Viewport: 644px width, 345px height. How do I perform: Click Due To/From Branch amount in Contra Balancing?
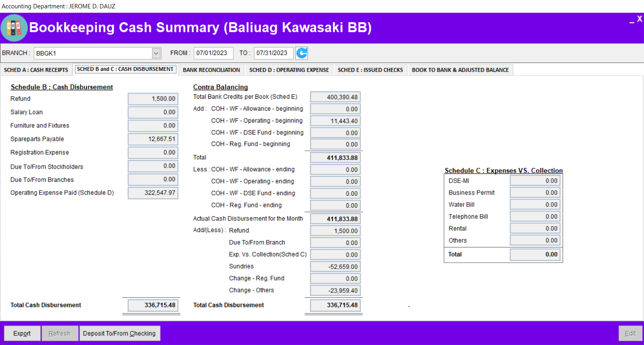336,243
